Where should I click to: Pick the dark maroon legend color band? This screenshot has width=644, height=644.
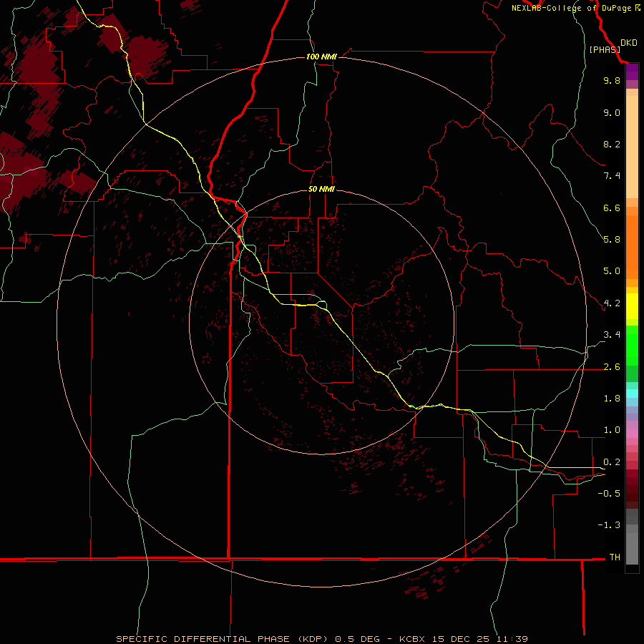(x=632, y=489)
